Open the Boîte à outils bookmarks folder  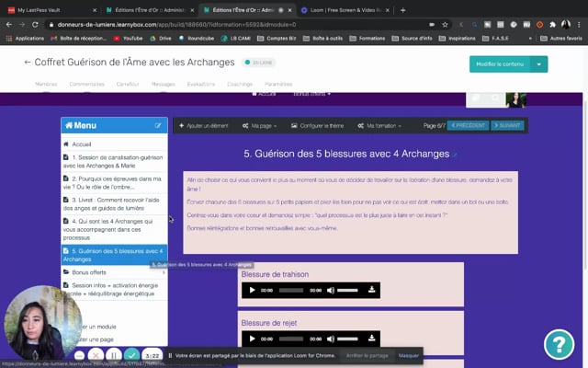tap(322, 39)
